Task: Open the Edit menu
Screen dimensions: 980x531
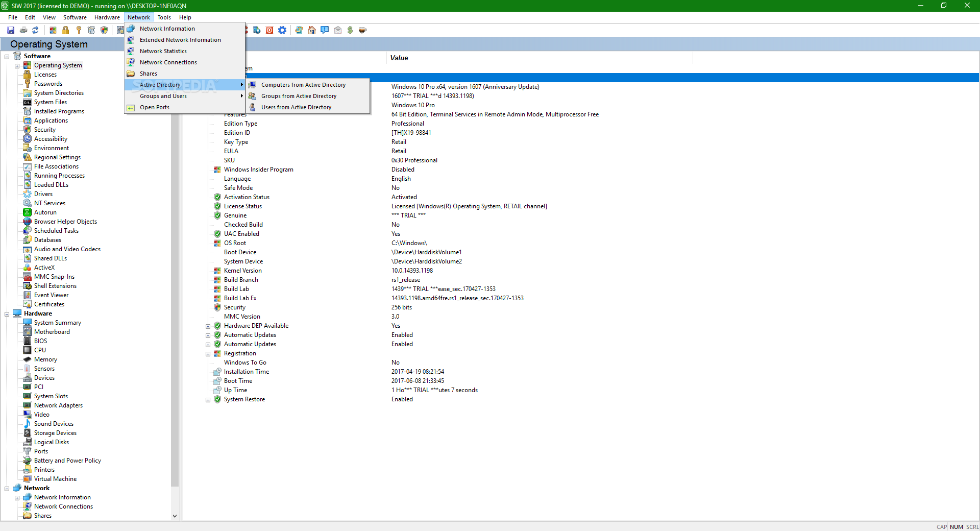Action: click(30, 17)
